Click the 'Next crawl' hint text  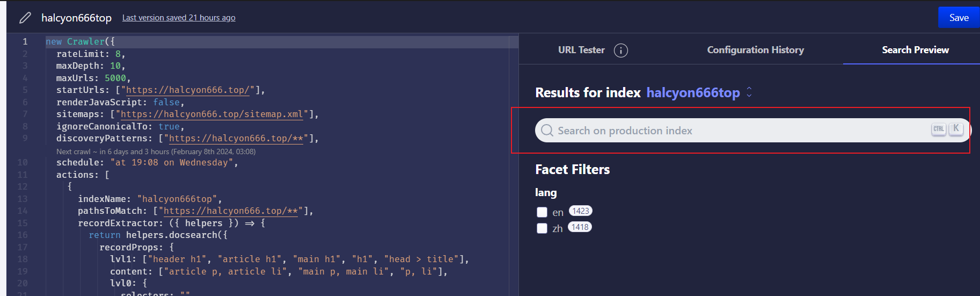point(156,151)
